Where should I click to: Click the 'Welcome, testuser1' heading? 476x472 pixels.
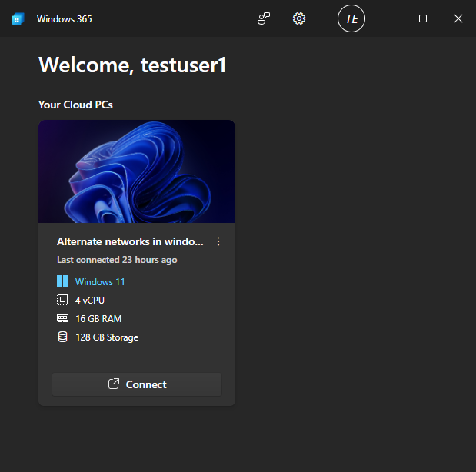click(132, 65)
